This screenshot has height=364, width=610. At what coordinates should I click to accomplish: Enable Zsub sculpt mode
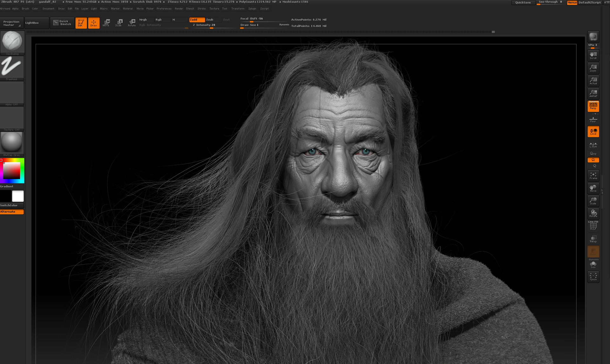[213, 20]
